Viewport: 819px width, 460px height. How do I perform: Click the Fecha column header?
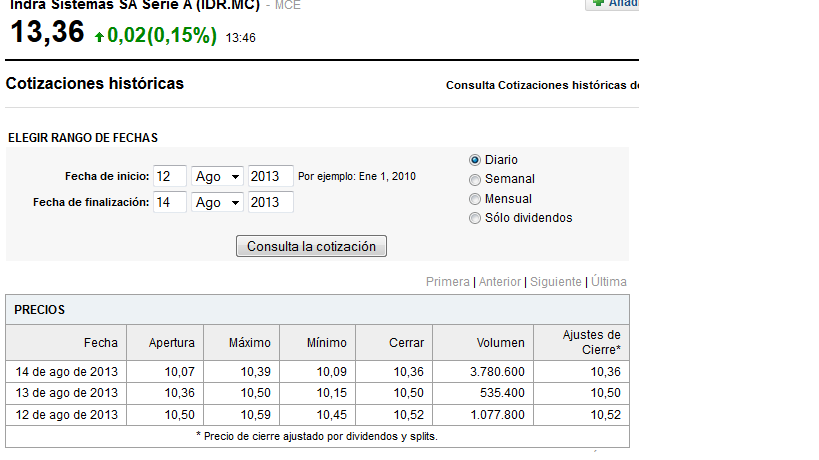pyautogui.click(x=66, y=343)
